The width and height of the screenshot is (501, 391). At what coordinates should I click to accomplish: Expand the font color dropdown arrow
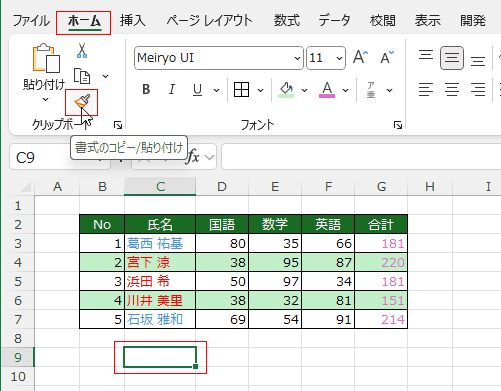click(x=346, y=90)
